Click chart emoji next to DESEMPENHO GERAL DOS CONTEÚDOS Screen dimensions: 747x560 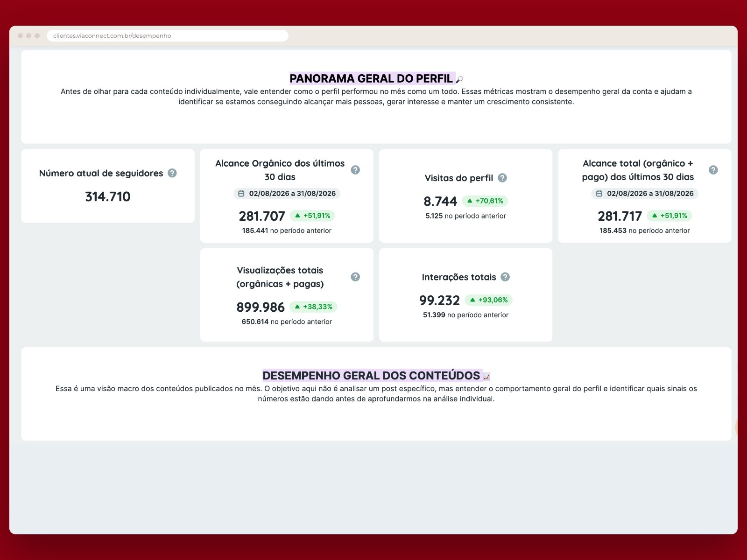pos(486,377)
